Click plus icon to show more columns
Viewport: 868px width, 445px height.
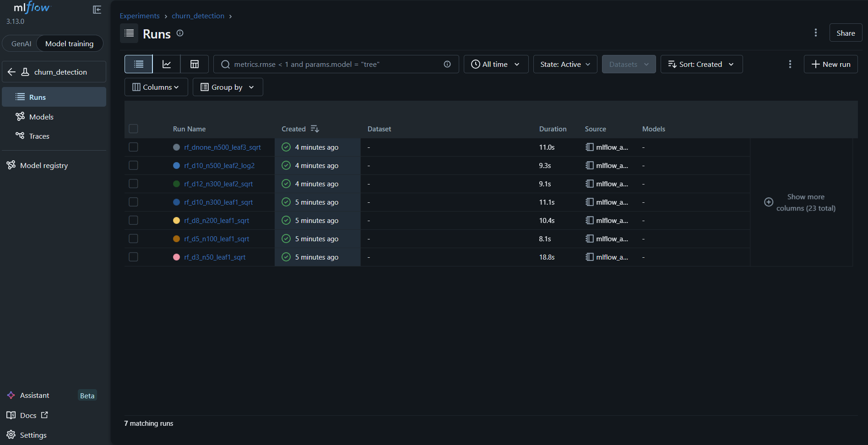click(x=769, y=202)
